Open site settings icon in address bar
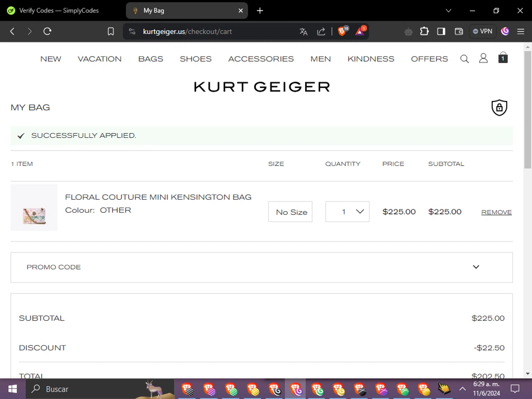This screenshot has width=532, height=399. pos(132,32)
